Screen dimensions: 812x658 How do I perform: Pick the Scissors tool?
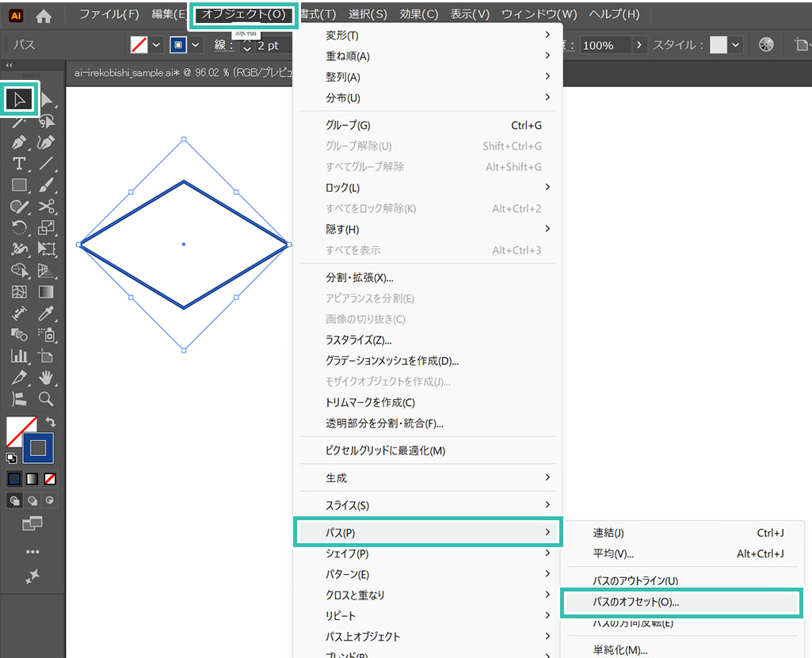point(47,207)
